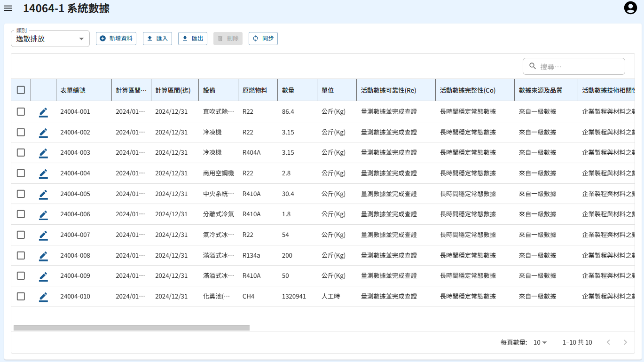This screenshot has height=362, width=644.
Task: Open the user account avatar
Action: click(630, 8)
